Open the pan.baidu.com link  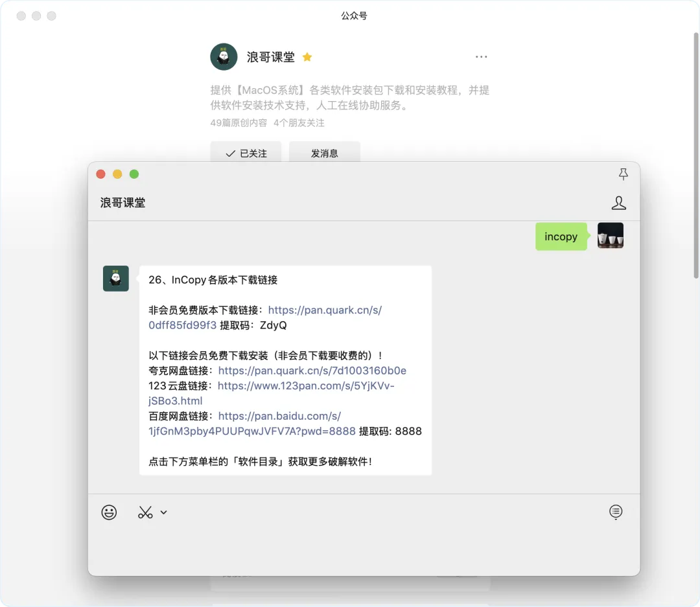coord(252,424)
